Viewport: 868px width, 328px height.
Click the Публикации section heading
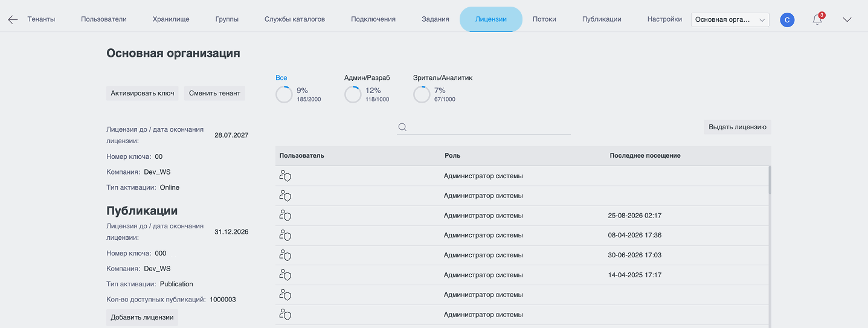pos(142,211)
